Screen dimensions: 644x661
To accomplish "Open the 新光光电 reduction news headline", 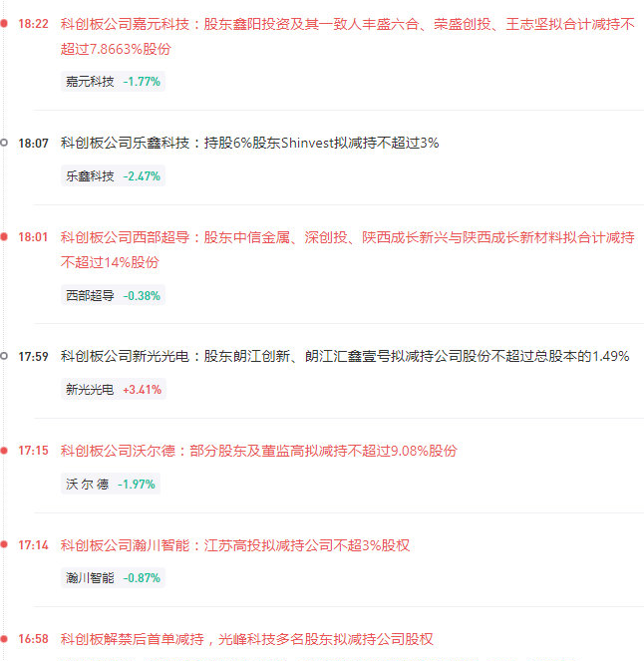I will [x=344, y=356].
